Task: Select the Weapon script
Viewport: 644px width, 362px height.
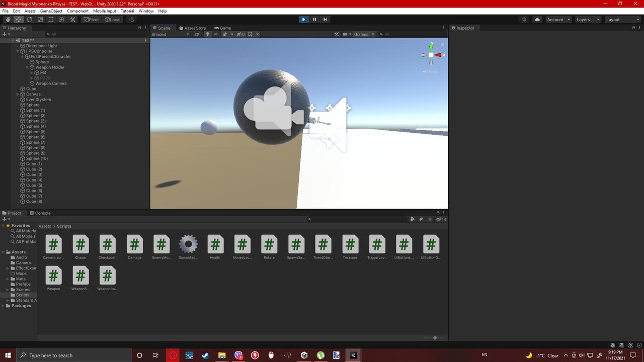Action: pos(53,278)
